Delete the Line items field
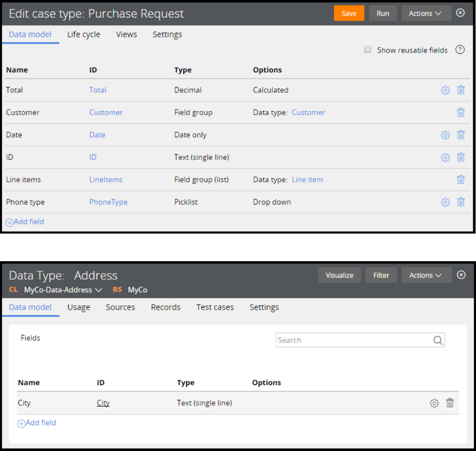 tap(461, 180)
